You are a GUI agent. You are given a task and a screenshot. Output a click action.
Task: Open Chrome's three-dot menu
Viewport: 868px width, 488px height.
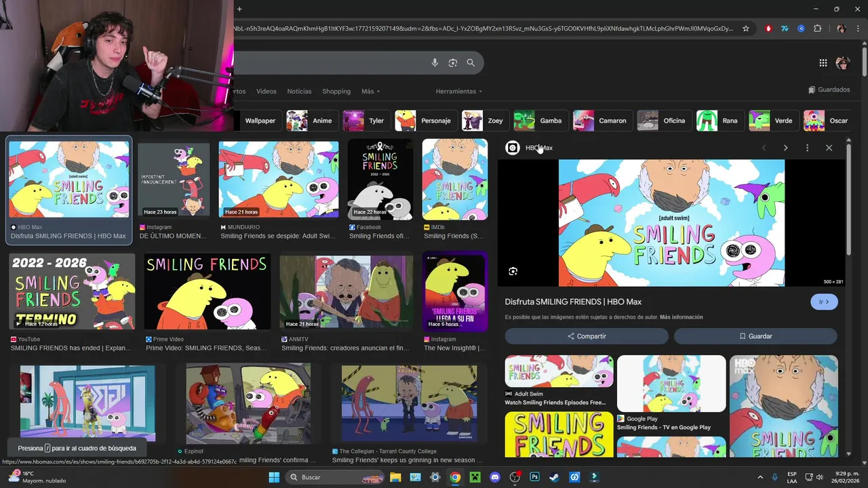click(857, 28)
